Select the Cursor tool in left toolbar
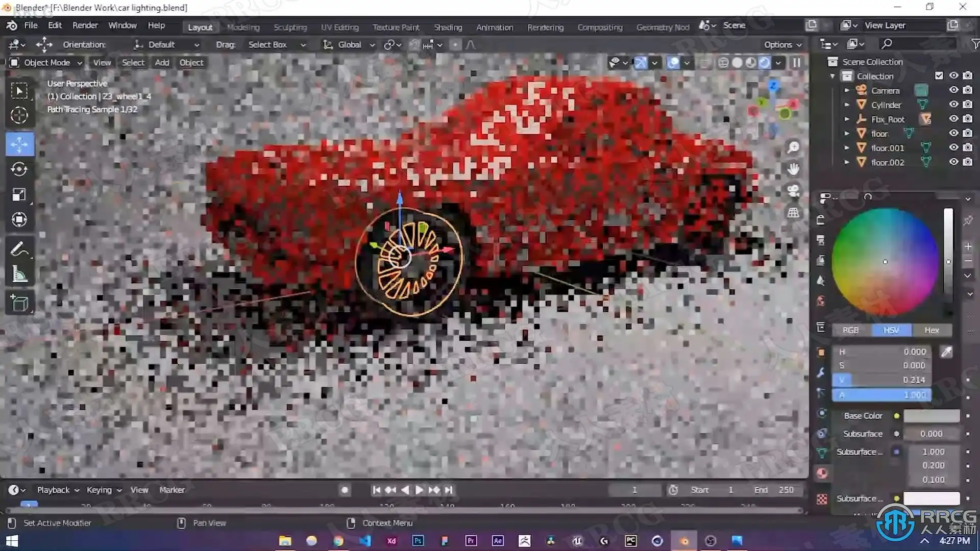 click(x=19, y=116)
